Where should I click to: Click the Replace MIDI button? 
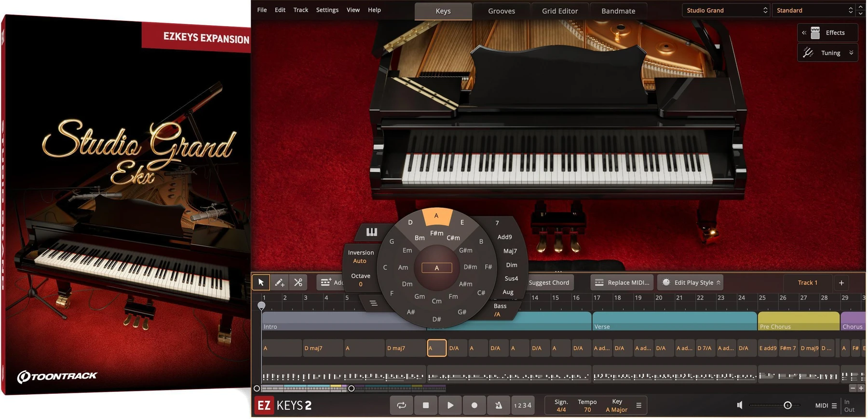[623, 282]
